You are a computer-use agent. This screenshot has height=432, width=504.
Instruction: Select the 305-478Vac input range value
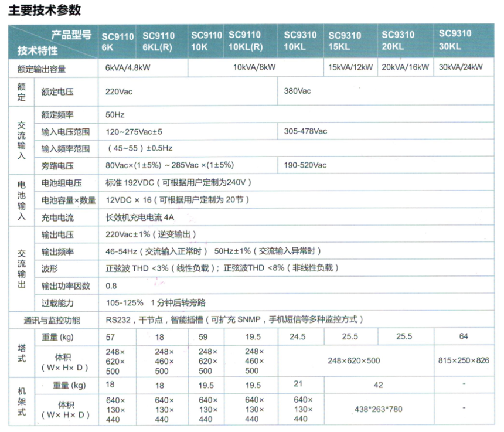click(x=305, y=131)
